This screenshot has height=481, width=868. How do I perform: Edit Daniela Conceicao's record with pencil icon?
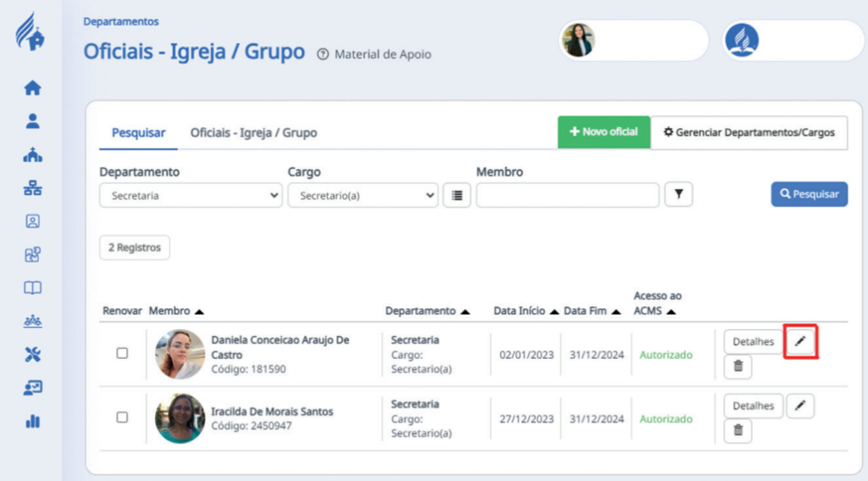click(800, 341)
